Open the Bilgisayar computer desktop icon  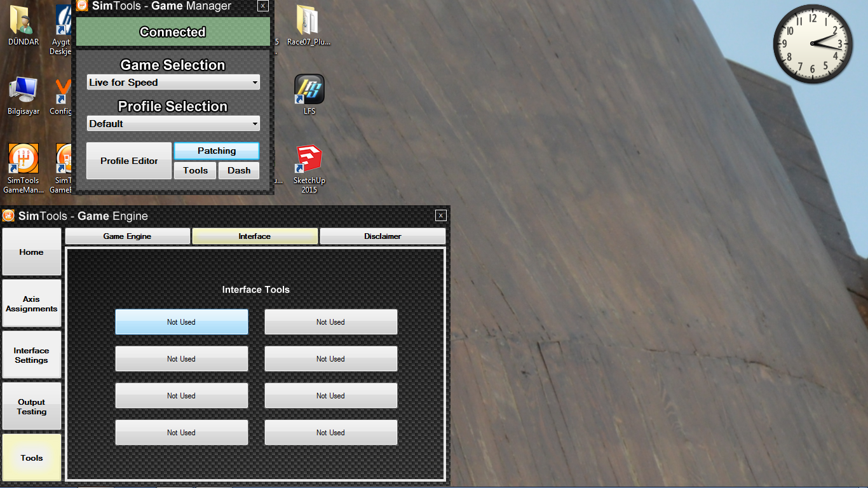pyautogui.click(x=24, y=95)
